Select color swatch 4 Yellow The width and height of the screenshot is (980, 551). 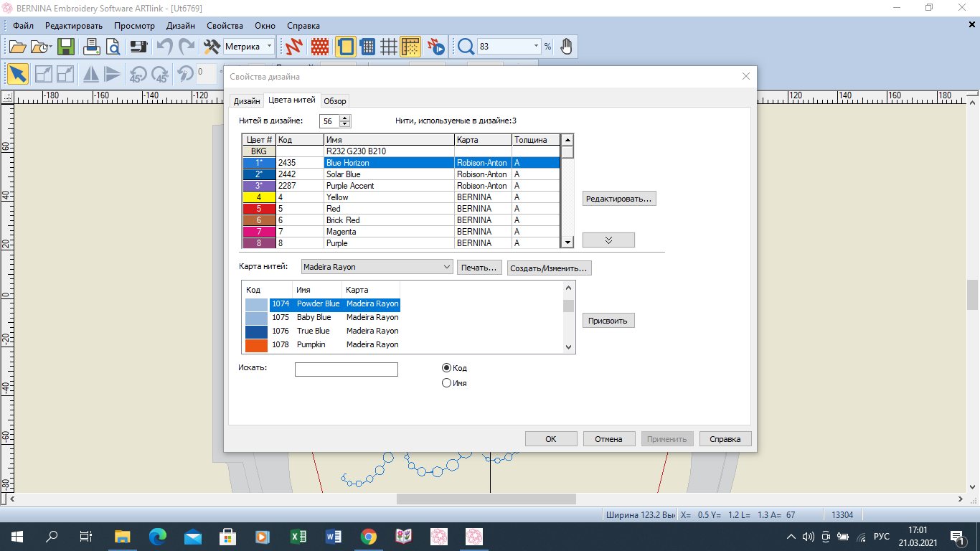pyautogui.click(x=259, y=197)
